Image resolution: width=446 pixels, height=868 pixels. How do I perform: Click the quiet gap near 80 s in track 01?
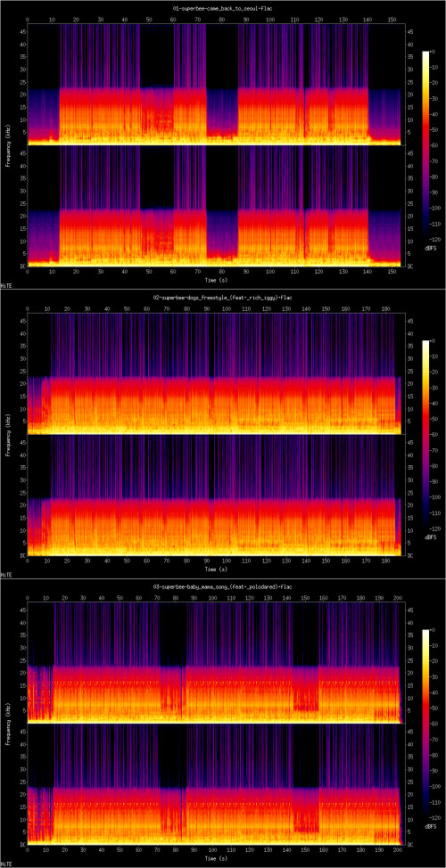(222, 111)
